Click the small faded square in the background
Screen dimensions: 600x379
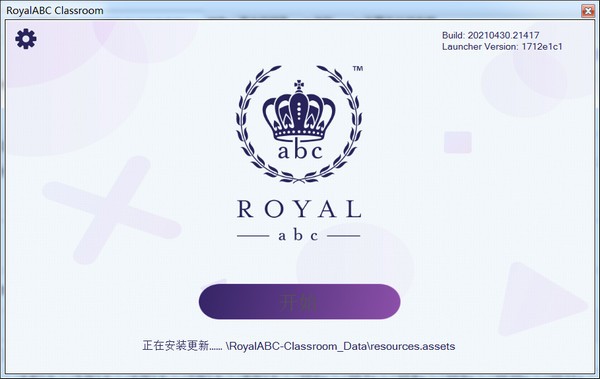click(x=458, y=142)
